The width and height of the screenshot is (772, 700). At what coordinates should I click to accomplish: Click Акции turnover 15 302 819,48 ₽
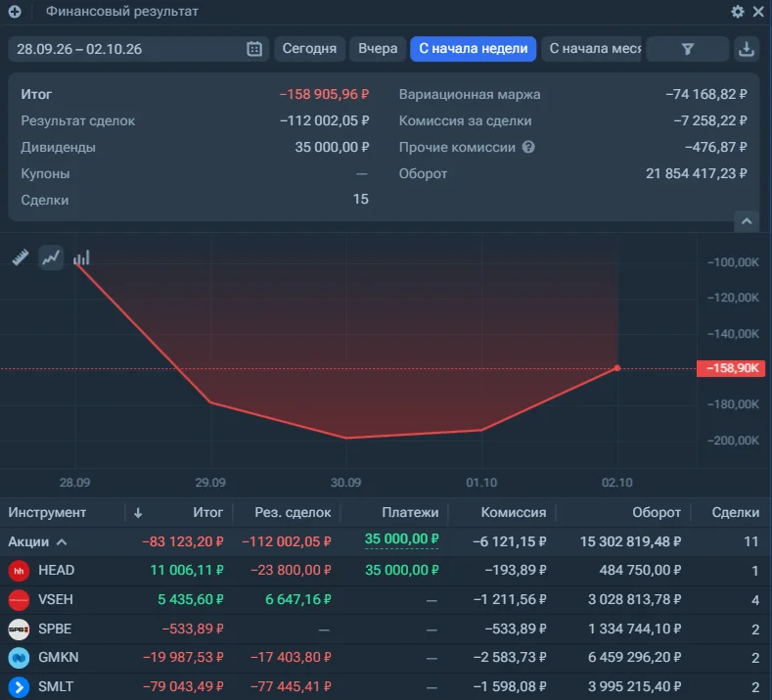click(x=630, y=541)
